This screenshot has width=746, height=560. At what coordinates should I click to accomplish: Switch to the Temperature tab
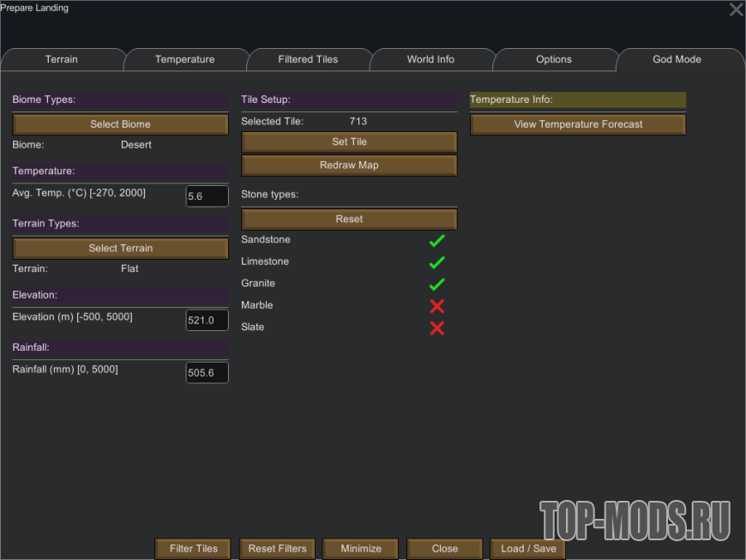click(184, 60)
